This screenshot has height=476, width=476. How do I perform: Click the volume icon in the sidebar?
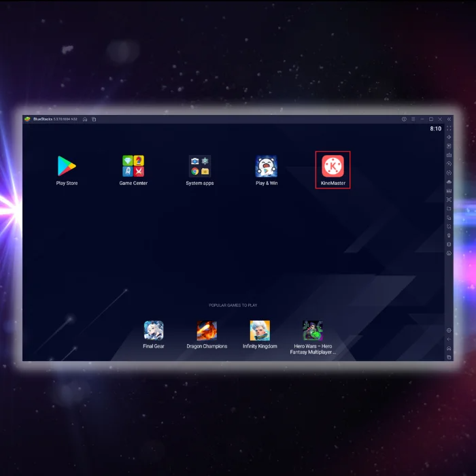[x=449, y=137]
